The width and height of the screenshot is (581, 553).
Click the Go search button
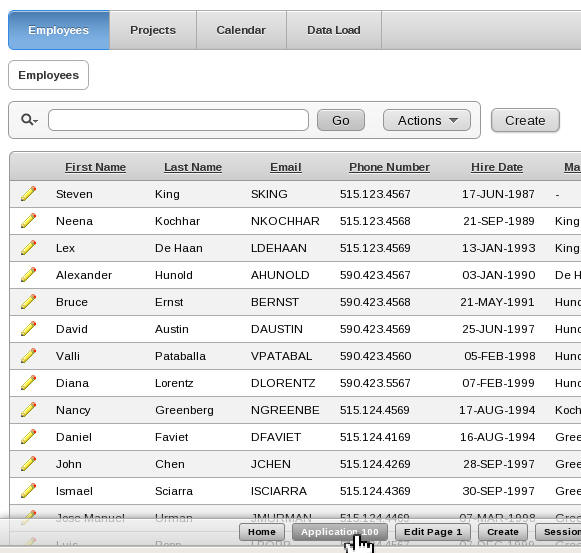[x=341, y=120]
